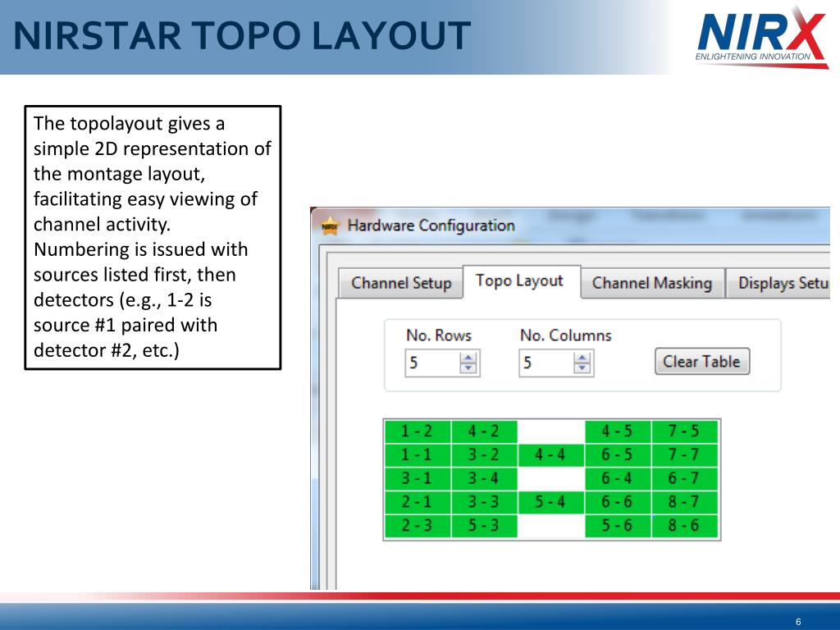This screenshot has height=630, width=840.
Task: Select topo cell 3 - 4
Action: pos(484,478)
